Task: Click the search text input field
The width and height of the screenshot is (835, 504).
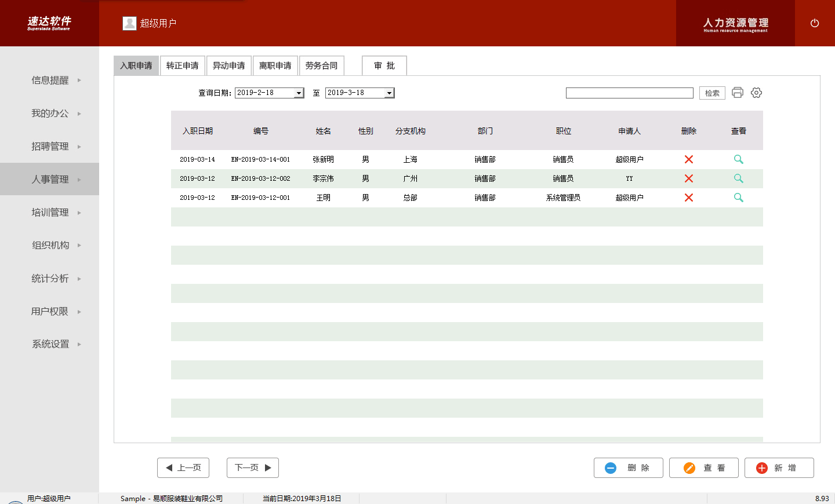Action: (x=629, y=93)
